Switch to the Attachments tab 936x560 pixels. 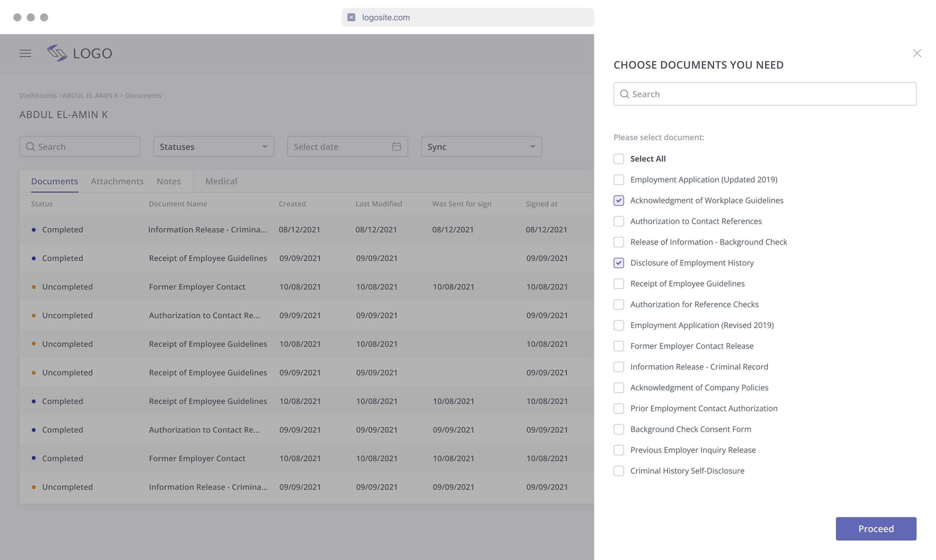[117, 181]
